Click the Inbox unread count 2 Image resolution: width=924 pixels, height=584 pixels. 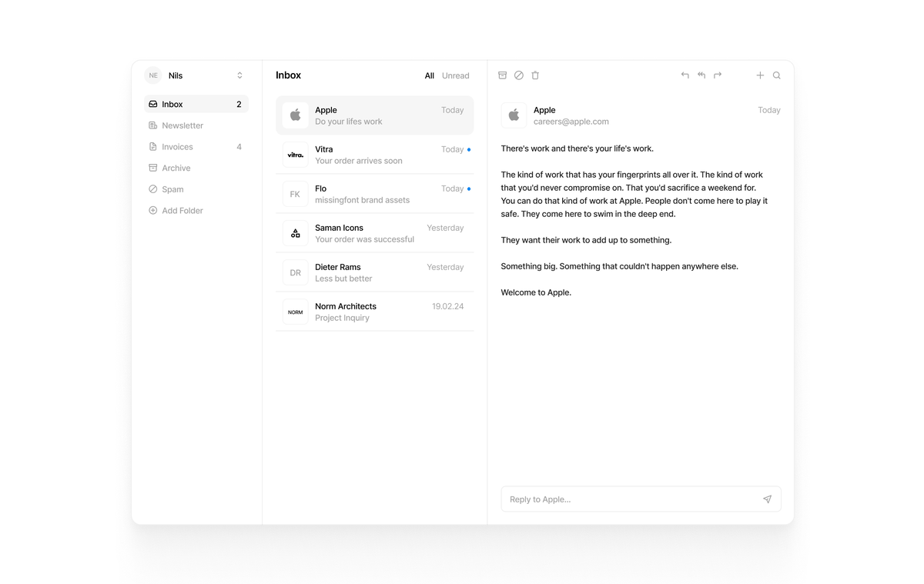click(239, 104)
